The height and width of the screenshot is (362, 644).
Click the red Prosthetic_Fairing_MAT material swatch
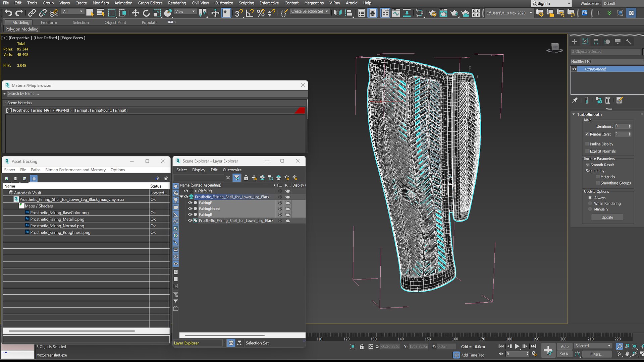(x=300, y=110)
